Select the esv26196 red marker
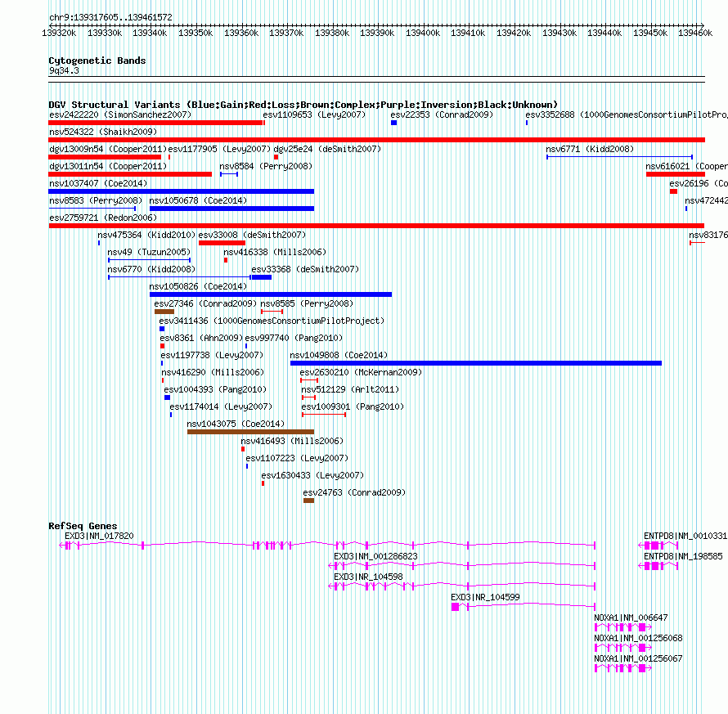728x714 pixels. click(x=674, y=191)
